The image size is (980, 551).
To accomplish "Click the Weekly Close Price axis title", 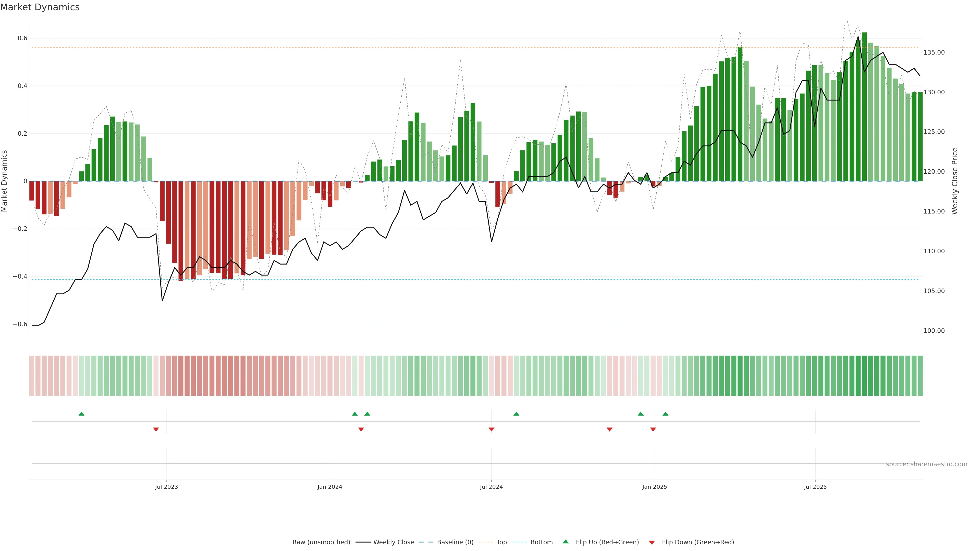I will 955,181.
